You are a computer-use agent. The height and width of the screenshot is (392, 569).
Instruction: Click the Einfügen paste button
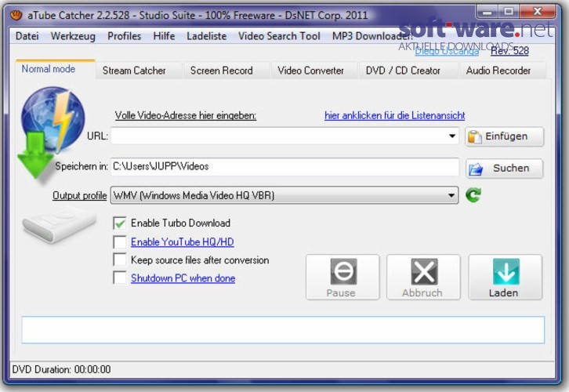point(505,136)
